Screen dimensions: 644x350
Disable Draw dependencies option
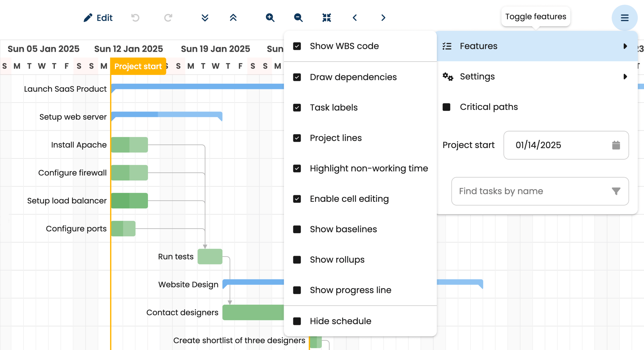click(x=297, y=77)
